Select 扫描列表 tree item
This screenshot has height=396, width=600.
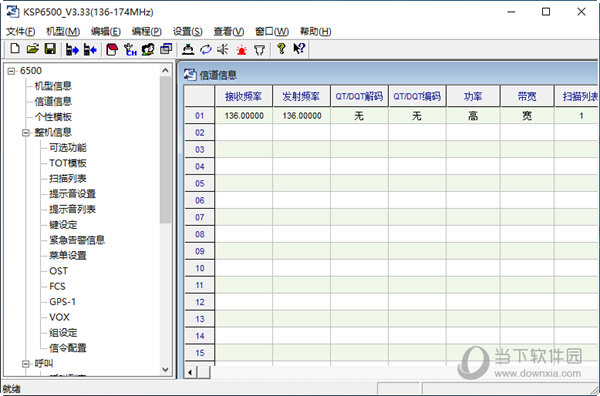(68, 178)
